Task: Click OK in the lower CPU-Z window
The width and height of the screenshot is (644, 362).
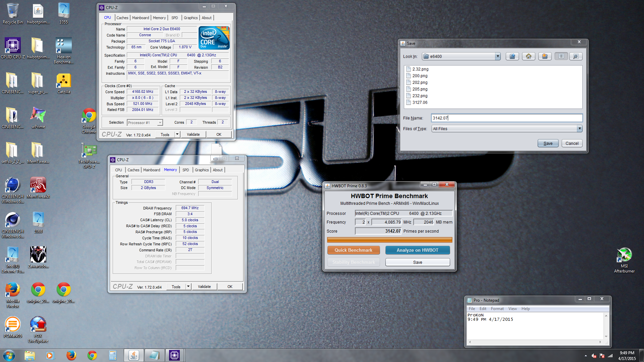Action: [230, 287]
